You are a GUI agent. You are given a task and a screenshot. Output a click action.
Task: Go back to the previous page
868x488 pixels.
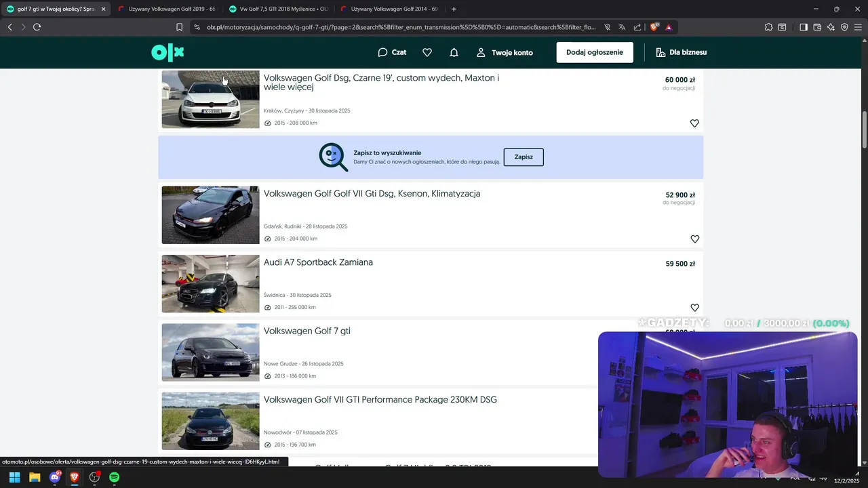pyautogui.click(x=9, y=27)
